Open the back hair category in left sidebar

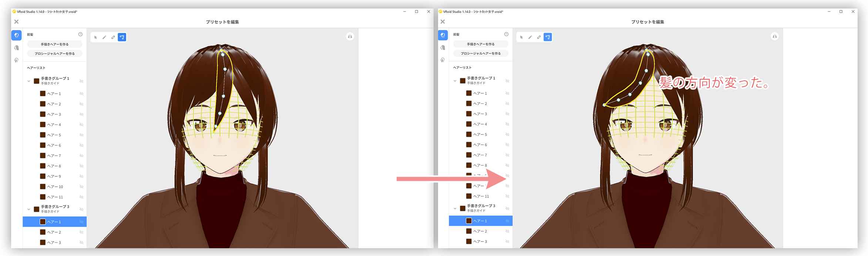point(17,48)
